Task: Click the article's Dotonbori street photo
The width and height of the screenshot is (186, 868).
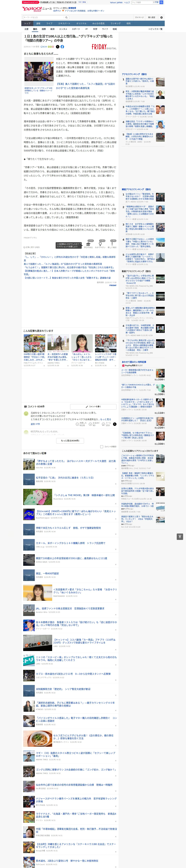Action: tap(39, 71)
